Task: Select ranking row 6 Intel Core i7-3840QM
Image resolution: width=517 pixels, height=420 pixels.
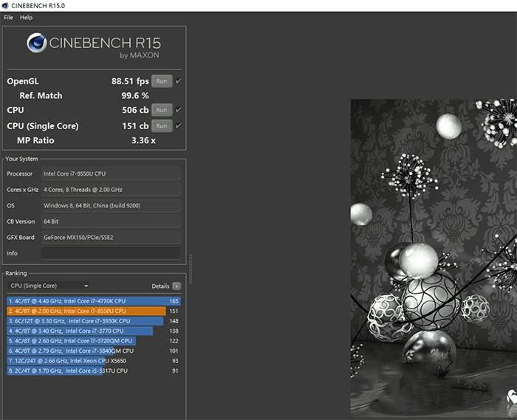Action: 94,351
